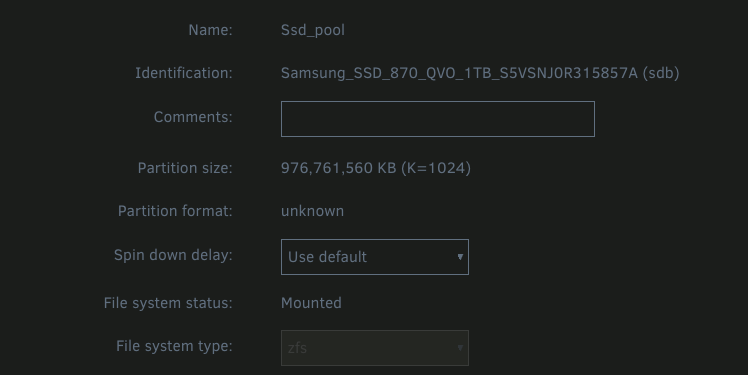
Task: Click the Partition format label
Action: click(x=175, y=211)
